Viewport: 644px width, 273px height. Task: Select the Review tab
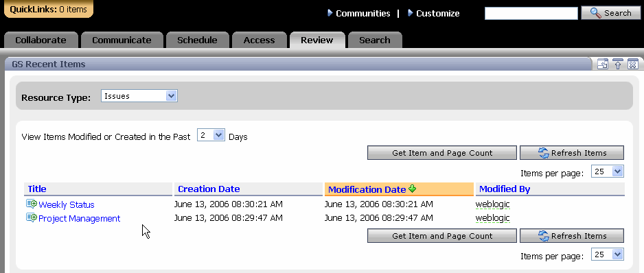coord(317,40)
